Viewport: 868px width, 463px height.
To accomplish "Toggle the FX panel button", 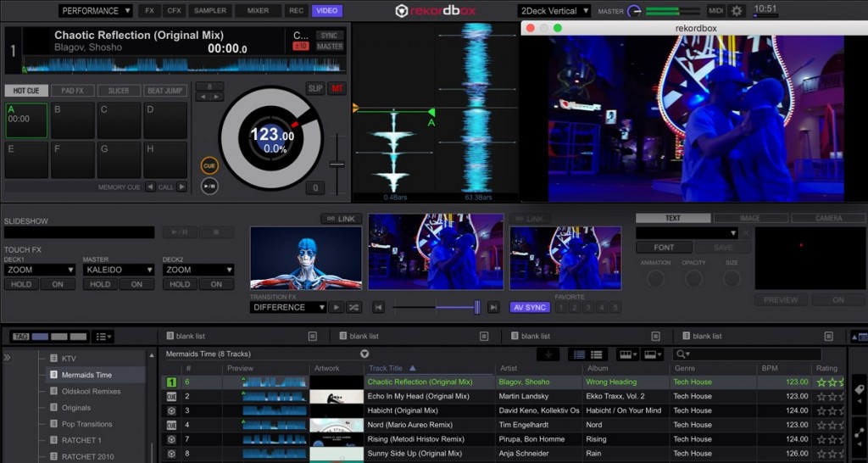I will point(149,10).
